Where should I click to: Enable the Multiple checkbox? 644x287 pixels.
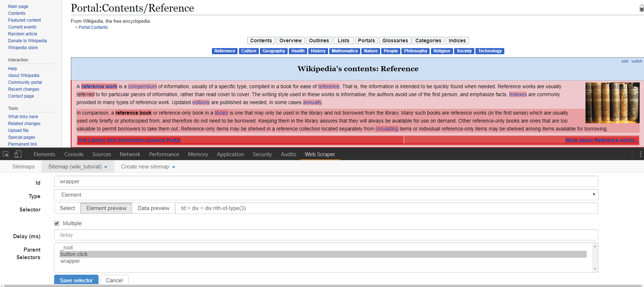(x=57, y=223)
